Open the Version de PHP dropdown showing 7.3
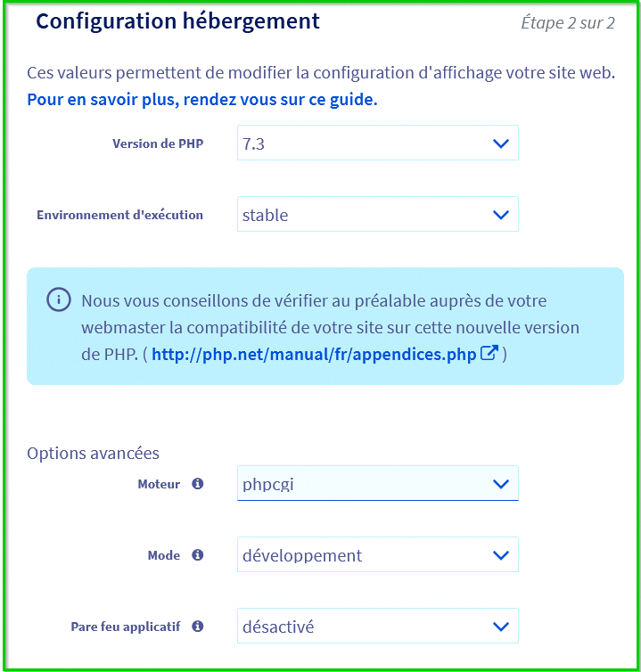This screenshot has height=672, width=641. [366, 143]
